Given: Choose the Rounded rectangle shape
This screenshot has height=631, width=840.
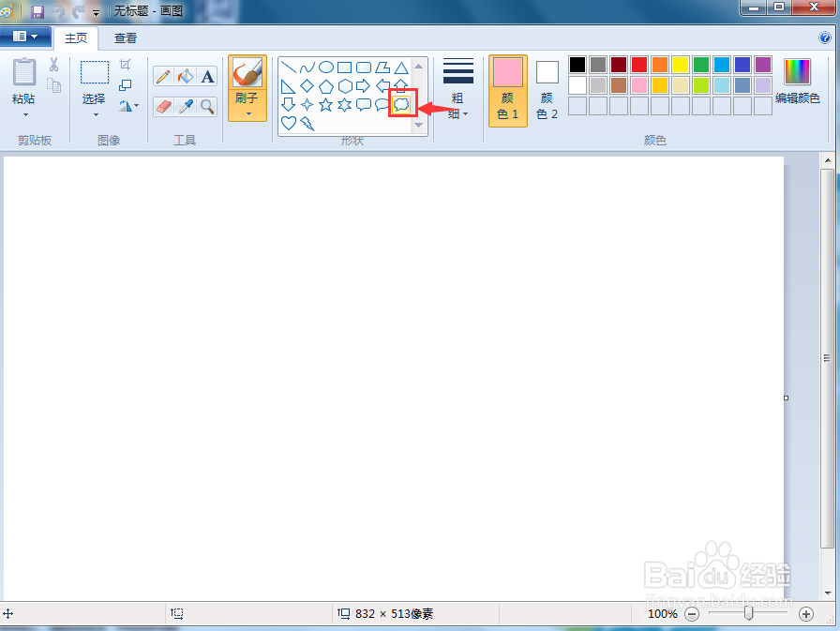Looking at the screenshot, I should (364, 68).
